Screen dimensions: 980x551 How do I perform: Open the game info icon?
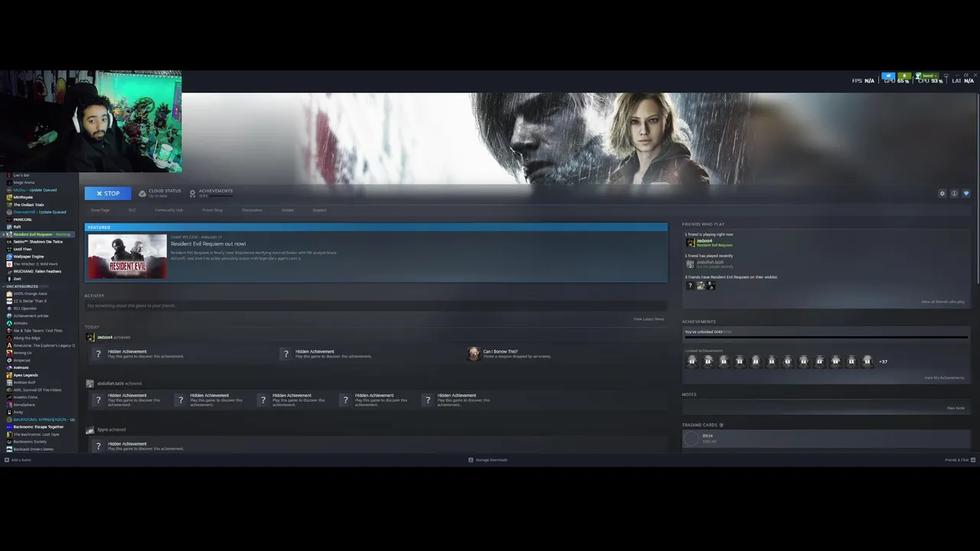[954, 194]
